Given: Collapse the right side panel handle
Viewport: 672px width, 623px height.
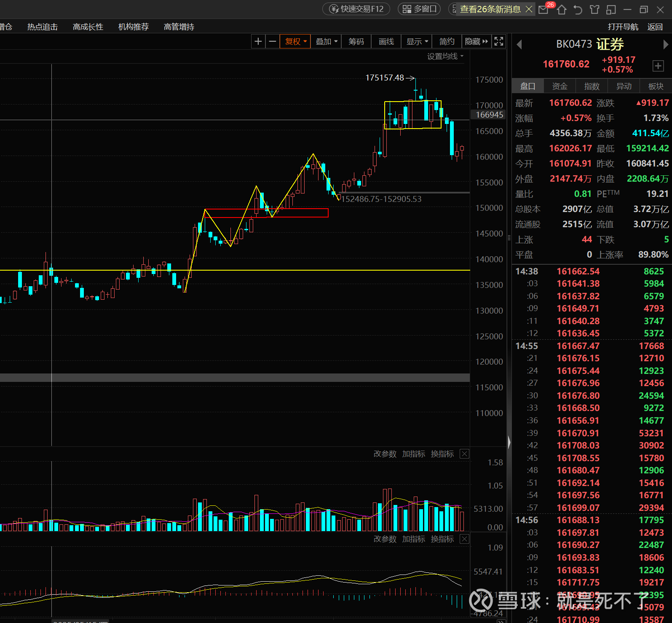Looking at the screenshot, I should pos(509,442).
